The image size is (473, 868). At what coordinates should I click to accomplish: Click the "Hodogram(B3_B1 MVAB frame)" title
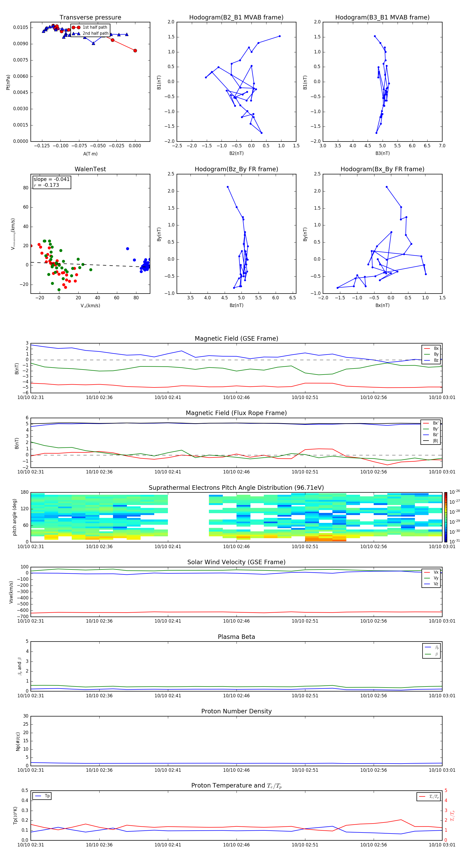382,18
